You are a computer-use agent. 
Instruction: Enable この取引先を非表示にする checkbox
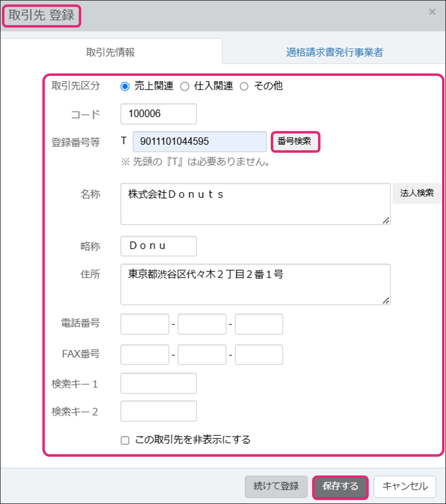pos(125,440)
